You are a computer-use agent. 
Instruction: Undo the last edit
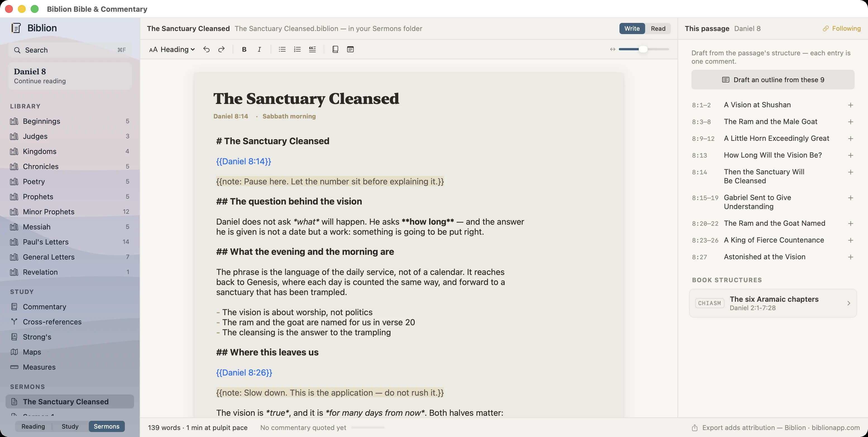[x=206, y=49]
